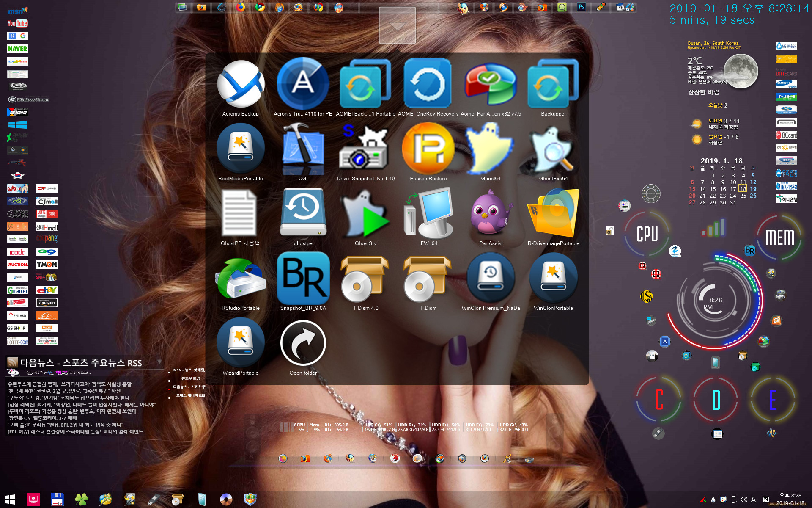
Task: Open the CJmall shortcut
Action: 47,201
